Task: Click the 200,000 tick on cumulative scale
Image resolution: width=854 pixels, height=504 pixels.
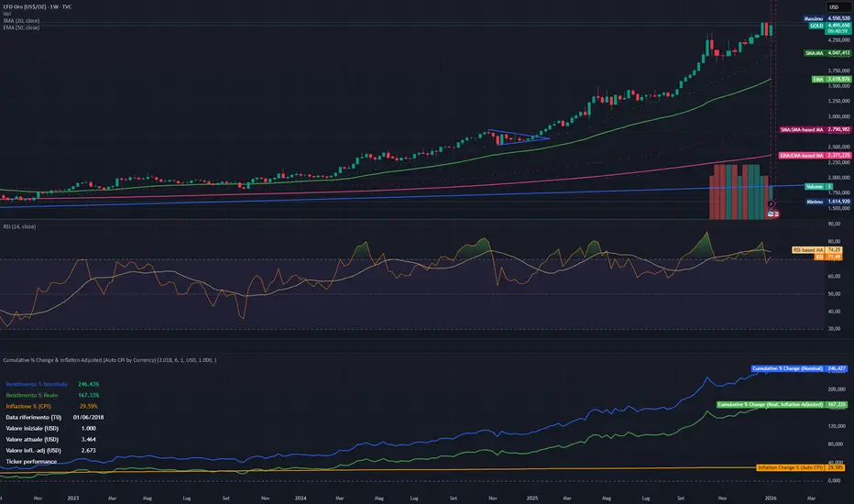Action: click(x=837, y=389)
